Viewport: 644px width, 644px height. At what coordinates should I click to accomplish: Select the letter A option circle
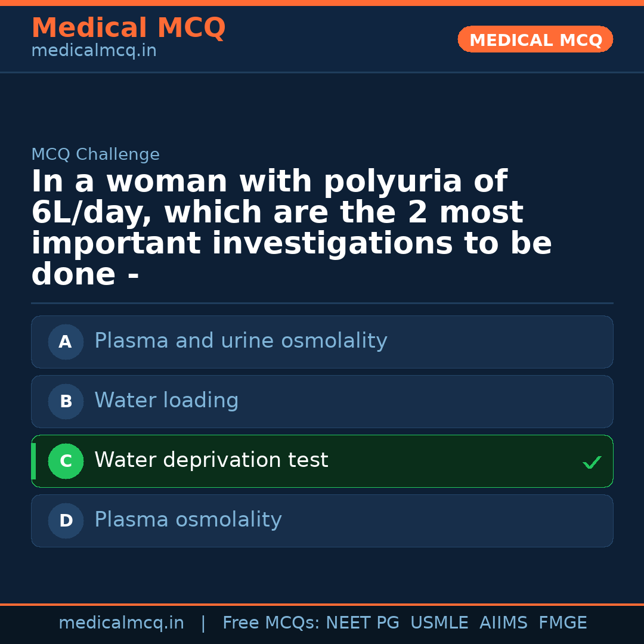click(x=66, y=342)
